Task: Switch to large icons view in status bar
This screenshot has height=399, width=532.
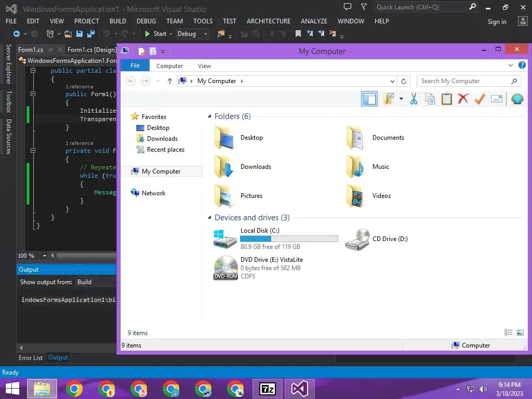Action: 520,332
